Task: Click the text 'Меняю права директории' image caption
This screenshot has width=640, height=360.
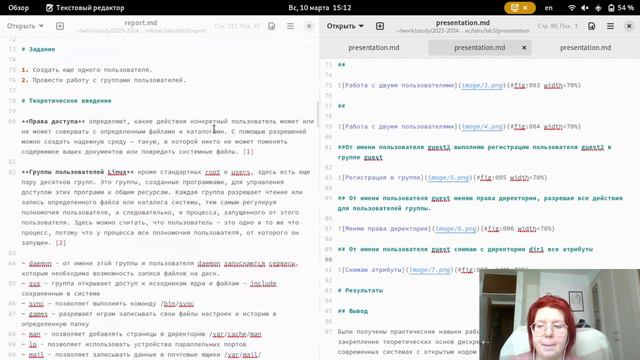Action: [x=387, y=229]
